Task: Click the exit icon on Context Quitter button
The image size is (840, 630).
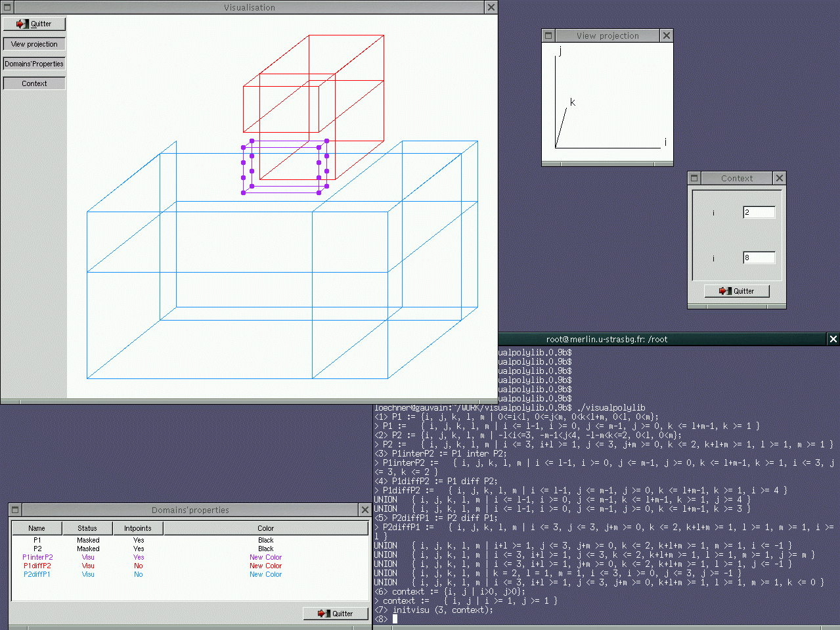Action: 724,291
